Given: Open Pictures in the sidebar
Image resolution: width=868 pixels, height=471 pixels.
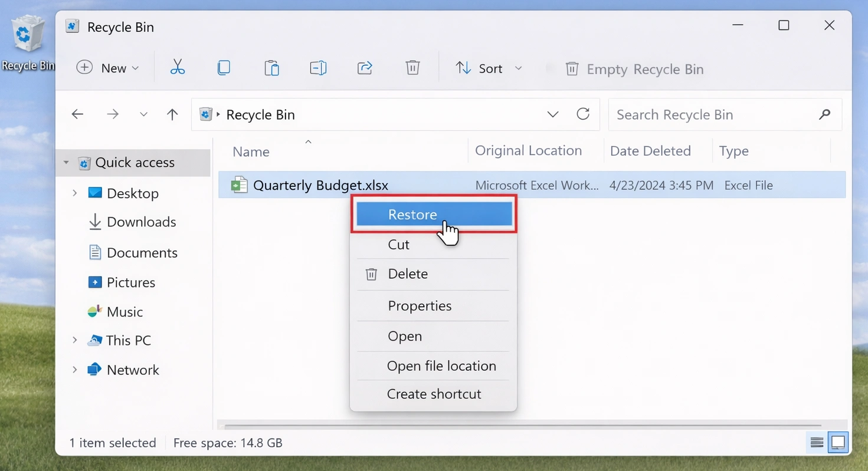Looking at the screenshot, I should (x=130, y=282).
